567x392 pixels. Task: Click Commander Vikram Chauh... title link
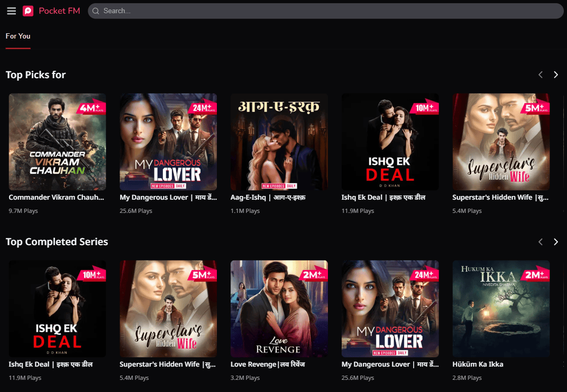point(57,197)
